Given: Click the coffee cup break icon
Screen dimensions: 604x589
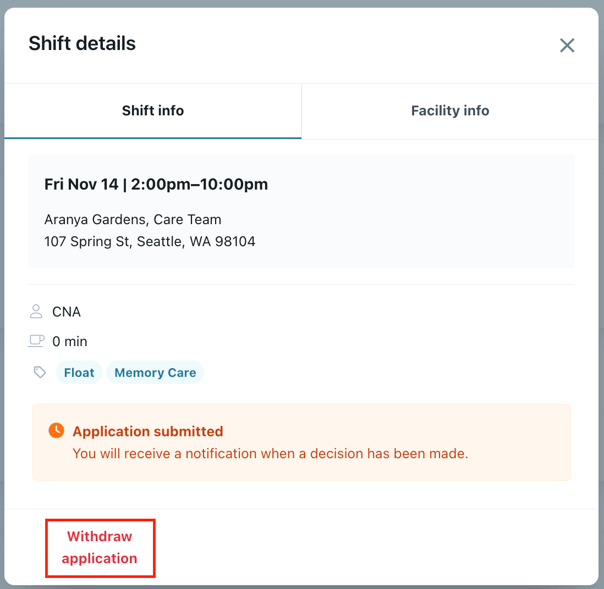Looking at the screenshot, I should [37, 341].
